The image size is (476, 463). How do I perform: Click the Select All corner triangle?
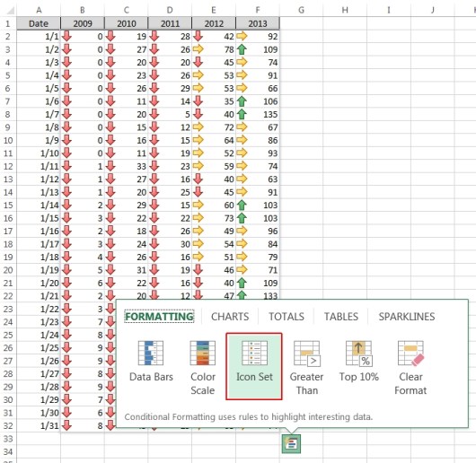click(10, 11)
